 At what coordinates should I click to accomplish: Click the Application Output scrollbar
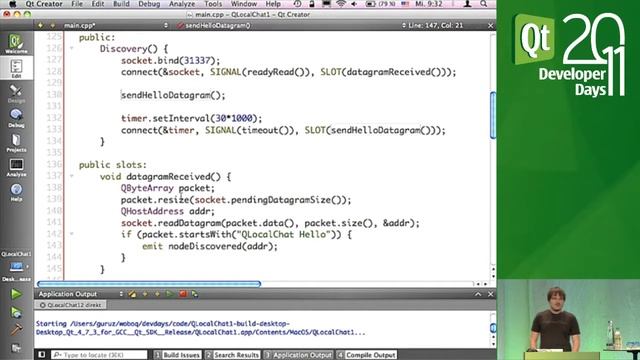click(x=493, y=329)
